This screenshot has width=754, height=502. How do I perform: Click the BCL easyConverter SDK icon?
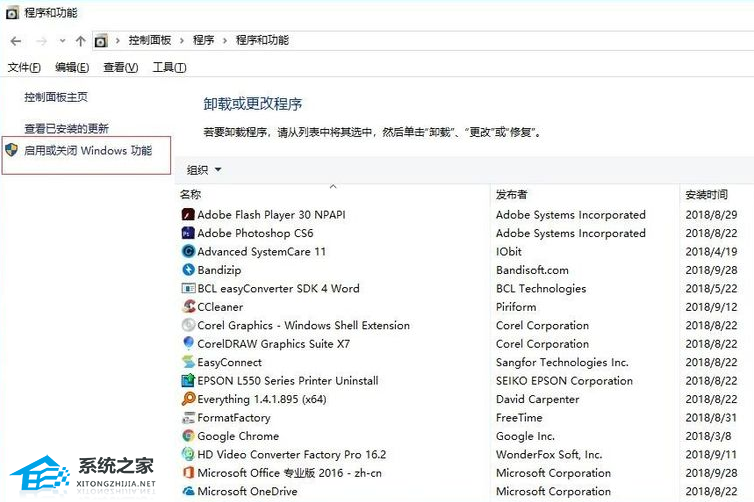(x=188, y=289)
